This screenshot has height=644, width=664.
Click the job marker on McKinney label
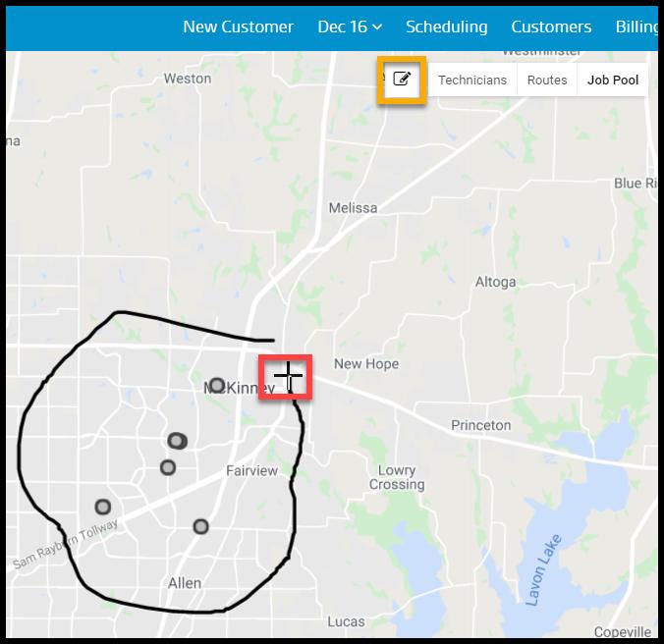pyautogui.click(x=217, y=386)
